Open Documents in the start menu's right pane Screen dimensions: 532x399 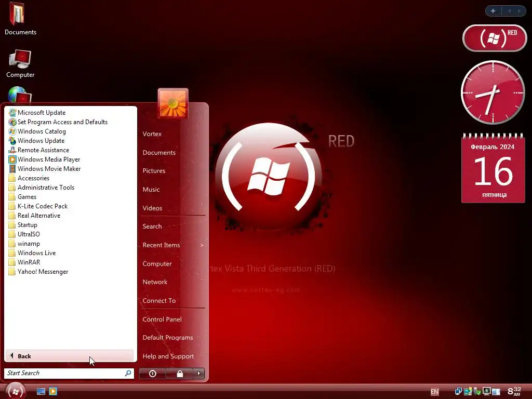pyautogui.click(x=159, y=153)
